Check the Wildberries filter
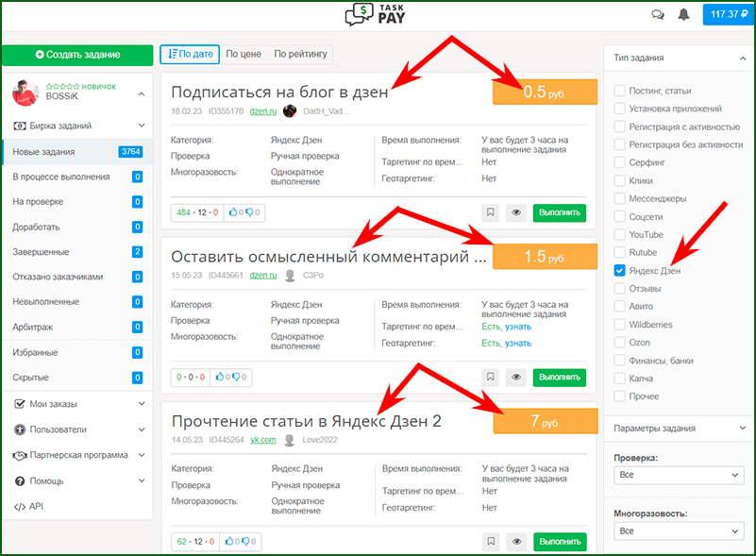Screen dimensions: 756x556 pos(619,325)
